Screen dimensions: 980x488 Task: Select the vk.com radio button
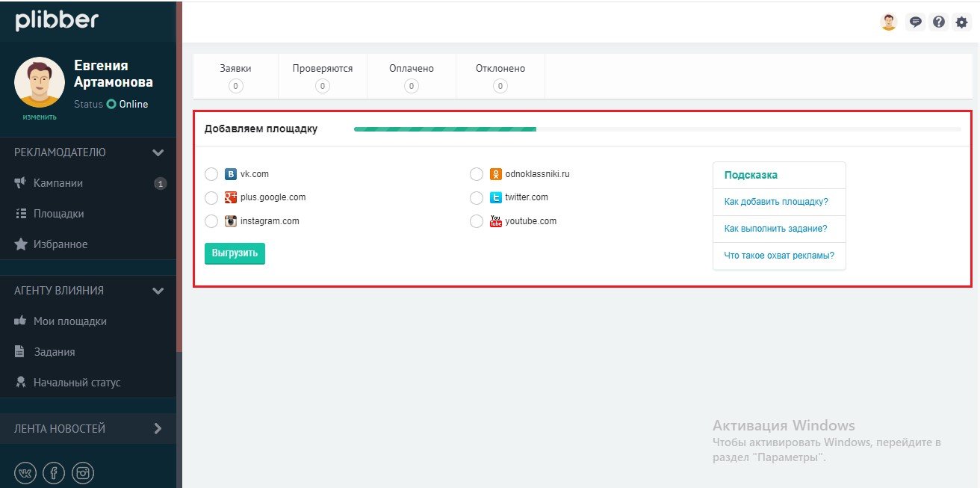pyautogui.click(x=211, y=174)
